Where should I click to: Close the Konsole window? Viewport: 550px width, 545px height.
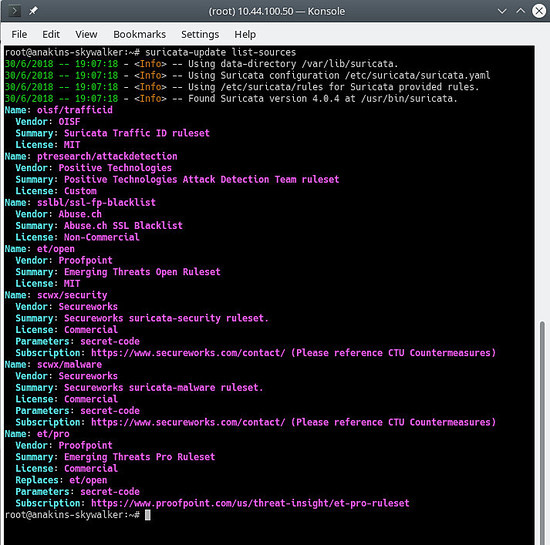[x=539, y=11]
